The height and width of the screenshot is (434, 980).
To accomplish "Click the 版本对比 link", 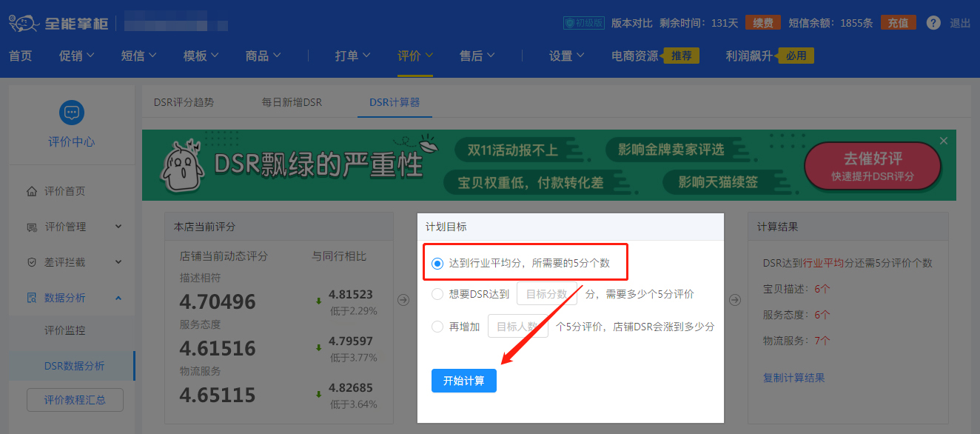I will [x=632, y=23].
